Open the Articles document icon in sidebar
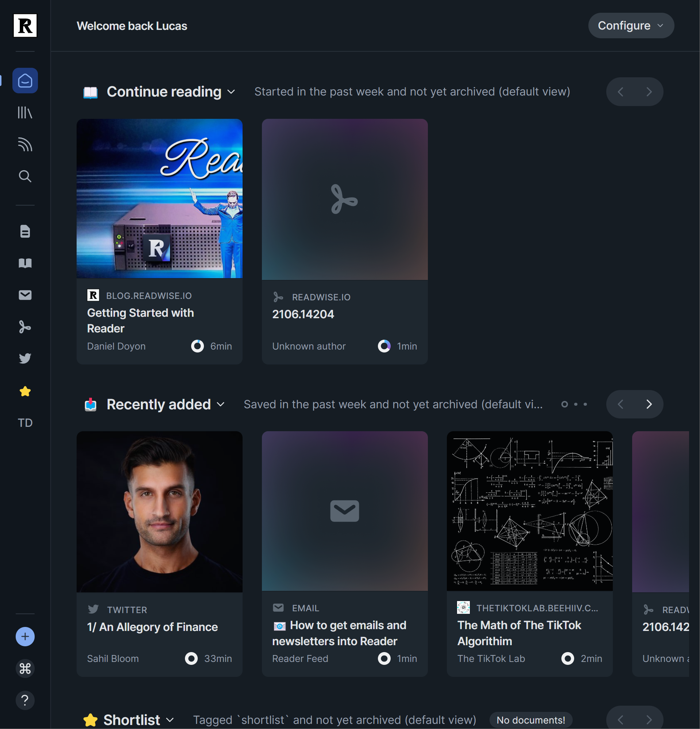The image size is (700, 729). [25, 231]
